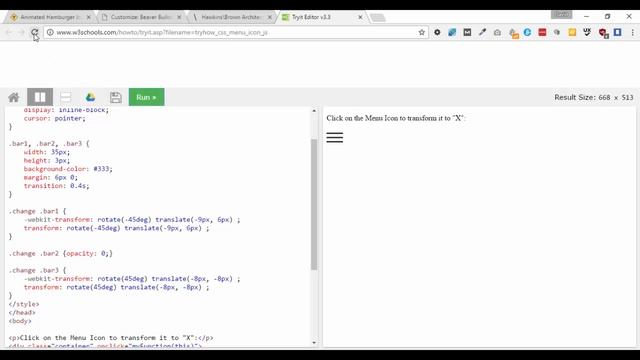This screenshot has width=640, height=360.
Task: Click the '</style>' closing tag line
Action: pyautogui.click(x=24, y=304)
